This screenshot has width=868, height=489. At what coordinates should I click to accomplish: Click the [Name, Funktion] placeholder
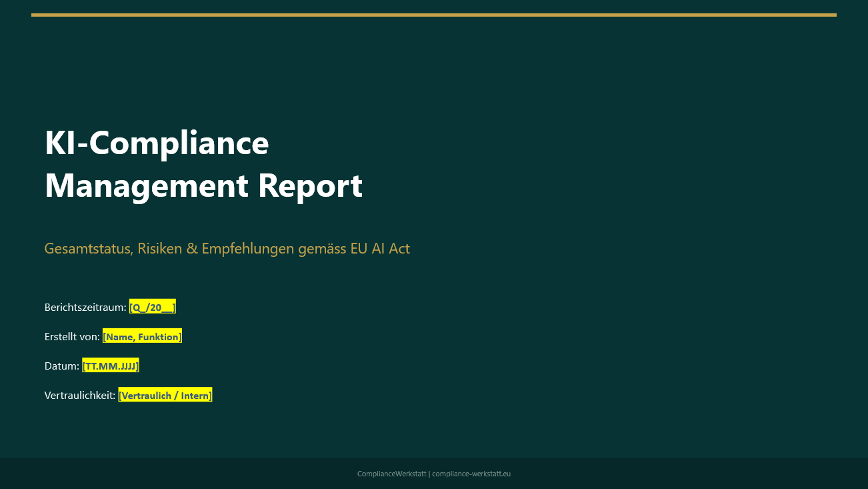point(142,336)
